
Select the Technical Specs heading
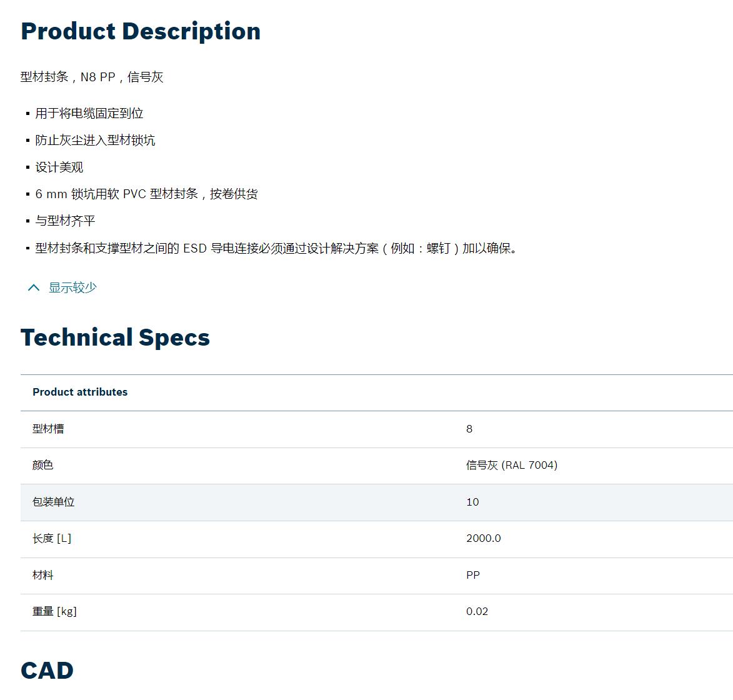point(116,337)
